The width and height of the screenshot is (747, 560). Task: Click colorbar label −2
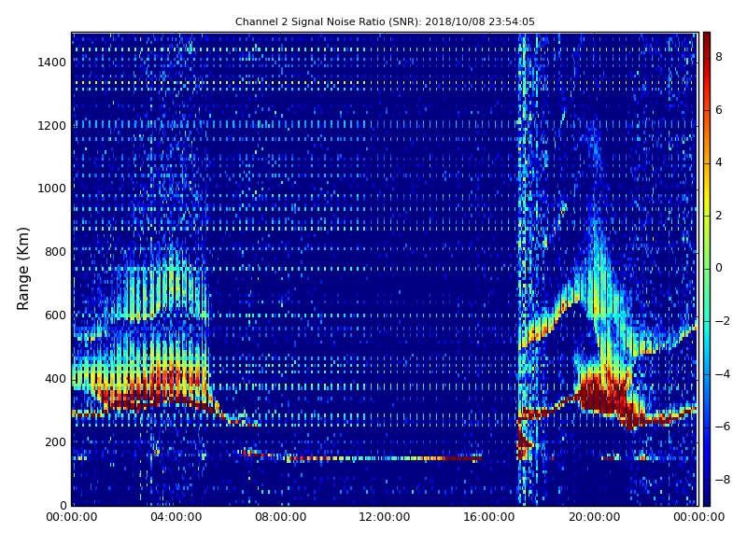tap(723, 321)
